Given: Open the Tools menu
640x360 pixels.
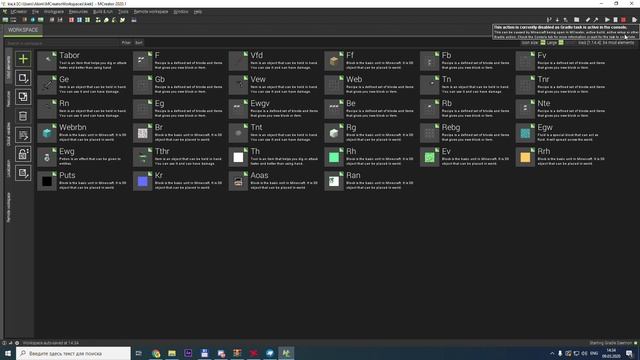Looking at the screenshot, I should (123, 11).
